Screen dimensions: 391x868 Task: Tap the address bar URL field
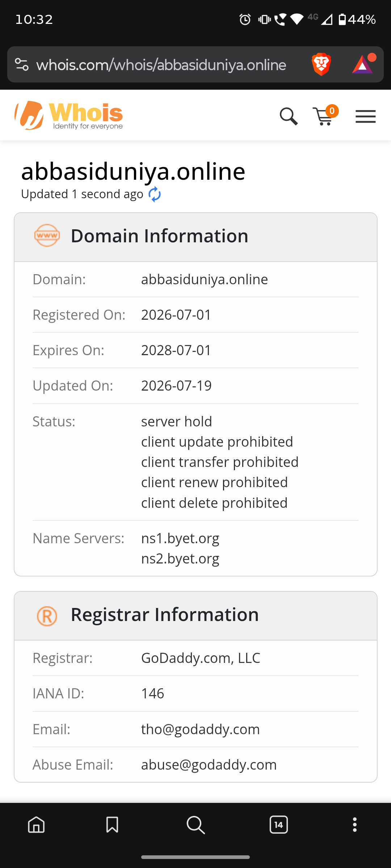[x=161, y=65]
